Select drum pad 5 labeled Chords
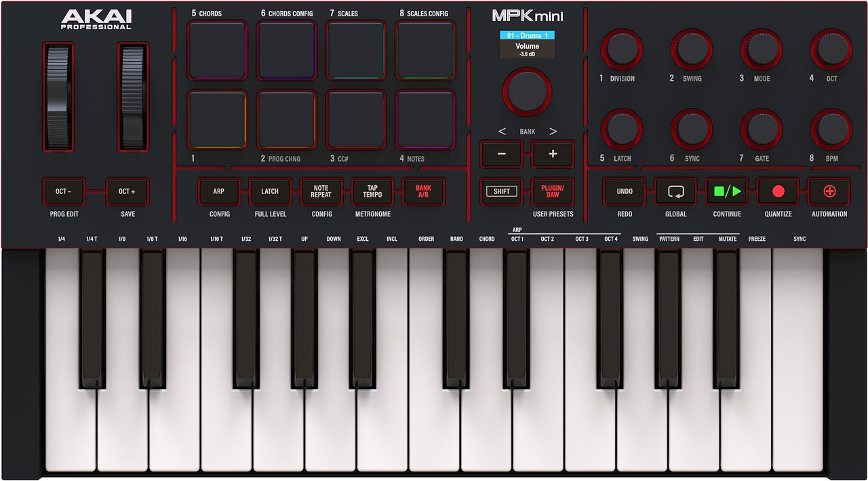868x481 pixels. tap(217, 50)
